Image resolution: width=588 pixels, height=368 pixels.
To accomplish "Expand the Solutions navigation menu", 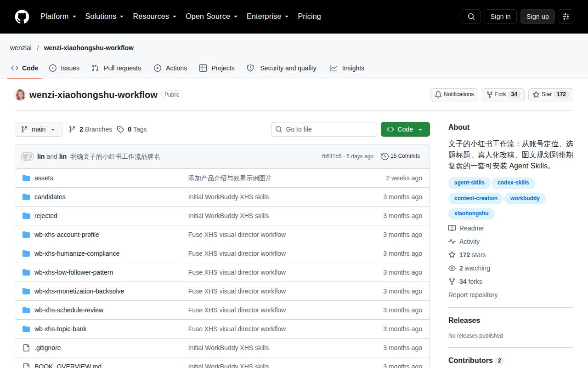I will pos(104,17).
